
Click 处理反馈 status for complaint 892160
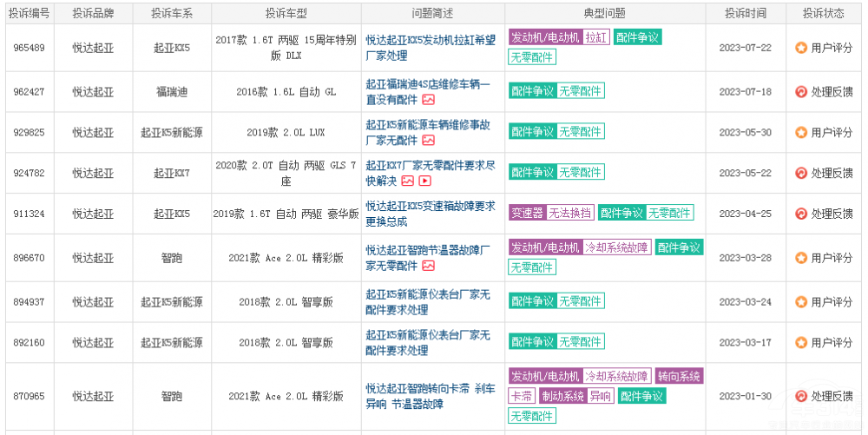(832, 343)
